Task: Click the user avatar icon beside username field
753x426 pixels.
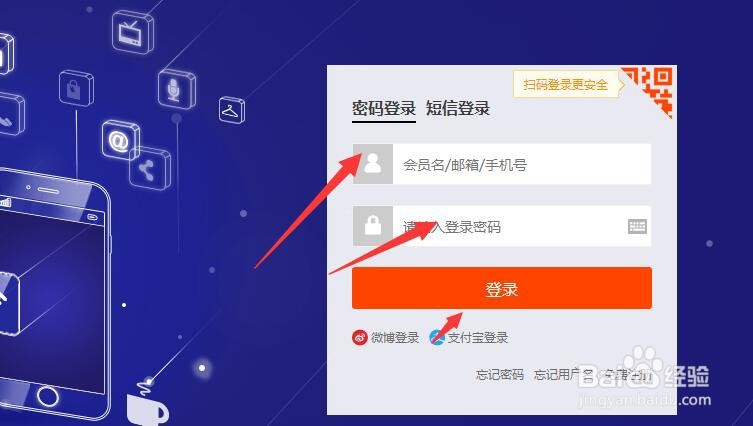Action: 373,164
